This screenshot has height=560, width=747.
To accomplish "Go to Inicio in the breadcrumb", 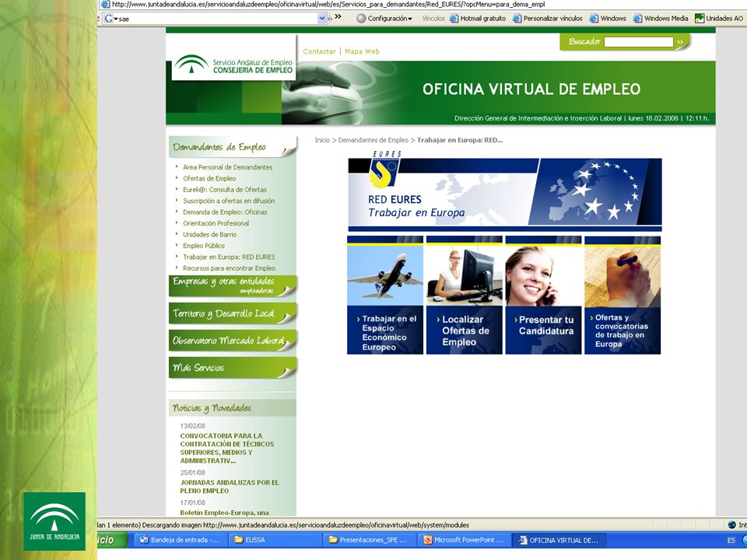I will 322,140.
